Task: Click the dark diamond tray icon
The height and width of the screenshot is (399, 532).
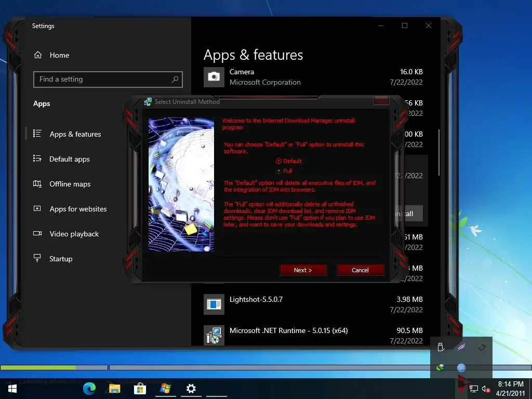Action: (482, 347)
